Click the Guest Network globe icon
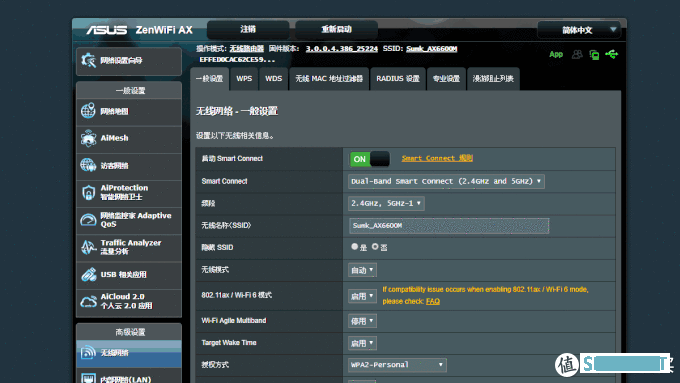The image size is (680, 383). 88,165
